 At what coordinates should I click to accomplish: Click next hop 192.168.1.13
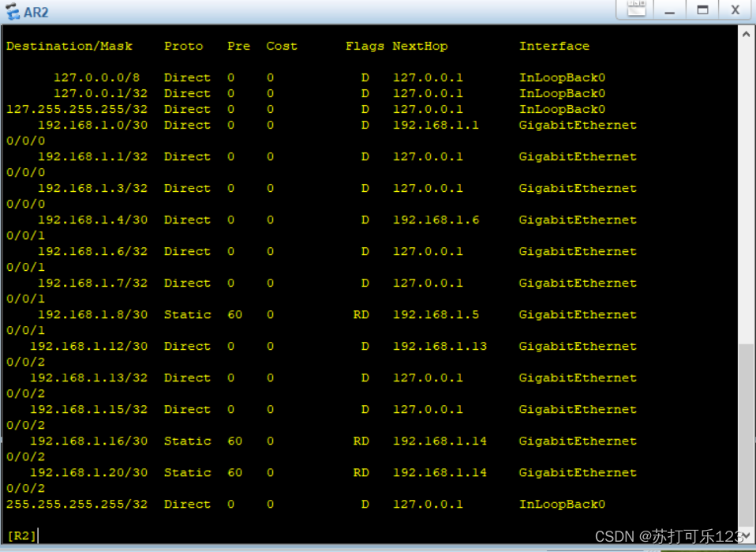click(x=440, y=346)
